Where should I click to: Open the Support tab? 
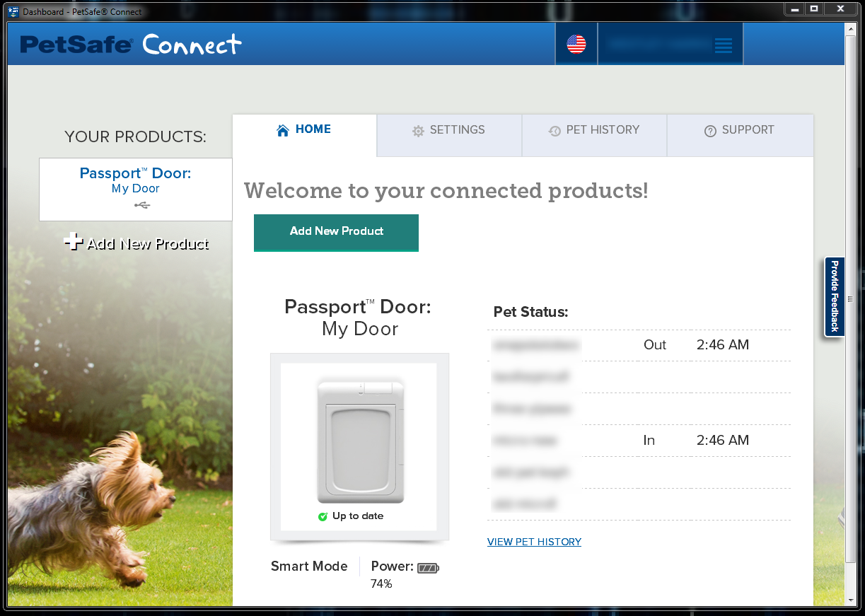(x=739, y=130)
